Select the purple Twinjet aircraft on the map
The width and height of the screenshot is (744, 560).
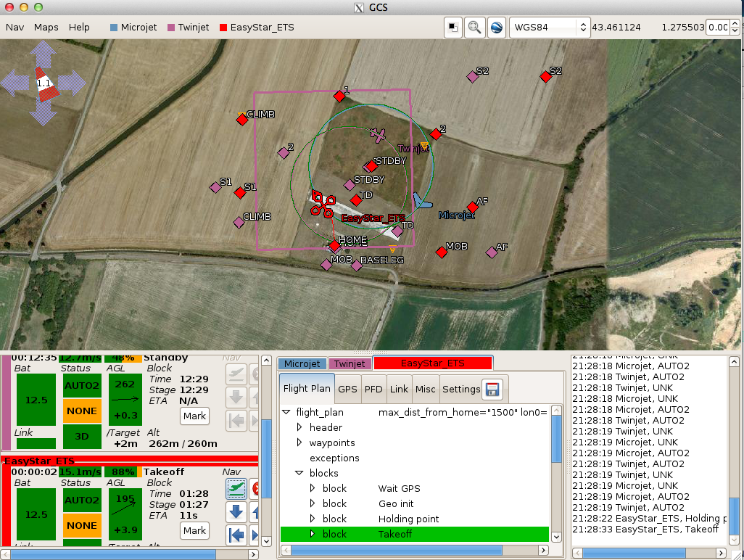378,135
